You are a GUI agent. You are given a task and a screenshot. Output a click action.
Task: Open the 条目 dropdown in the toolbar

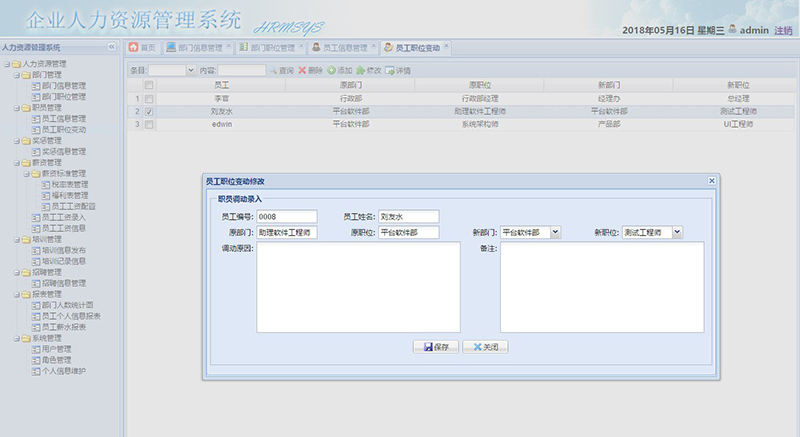[x=190, y=71]
